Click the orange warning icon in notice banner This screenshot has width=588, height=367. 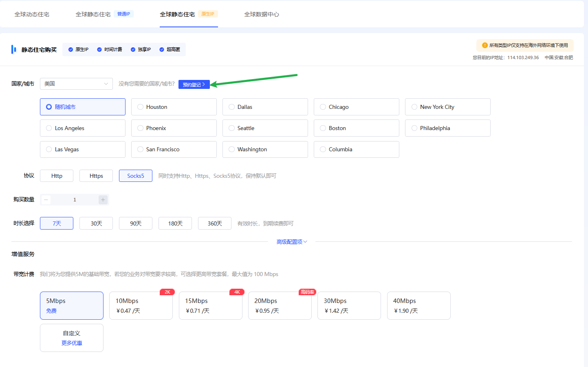(484, 45)
